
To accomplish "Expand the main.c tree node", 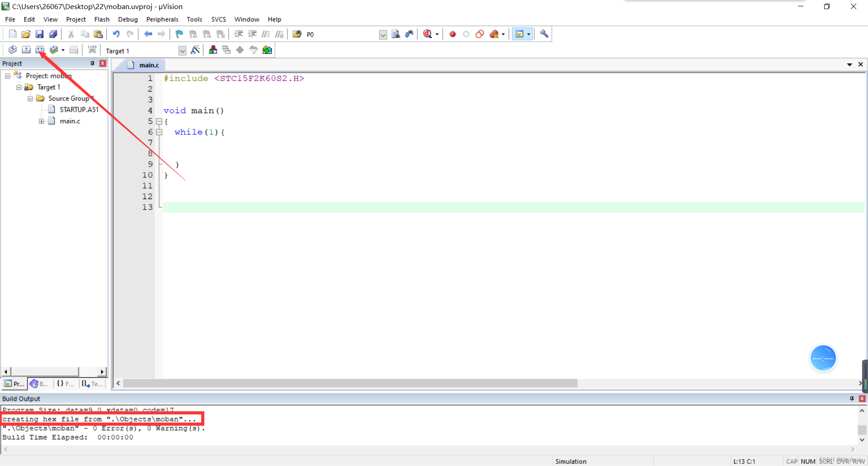I will [42, 121].
